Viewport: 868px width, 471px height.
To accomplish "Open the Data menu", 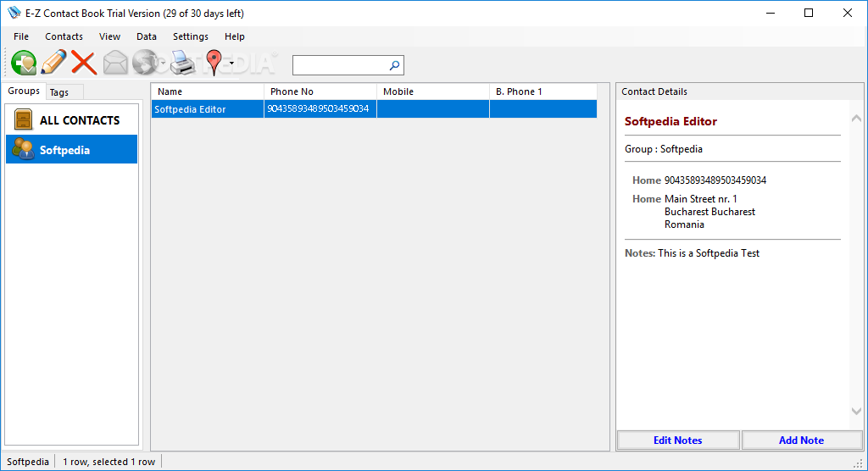I will [146, 36].
